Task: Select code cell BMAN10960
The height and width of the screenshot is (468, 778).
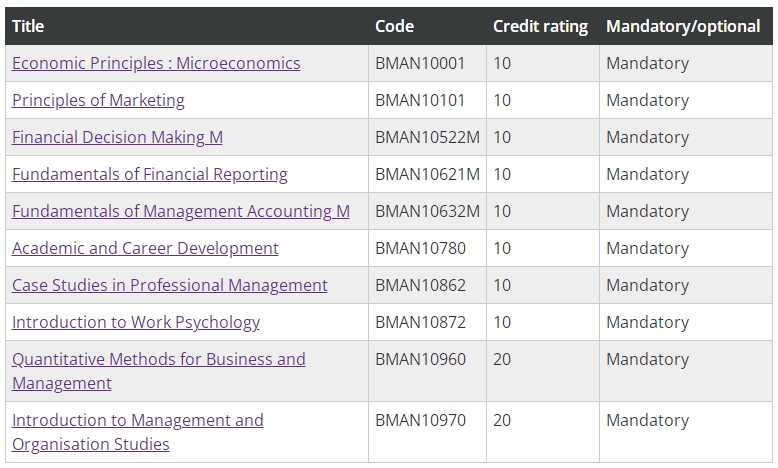Action: click(x=420, y=359)
